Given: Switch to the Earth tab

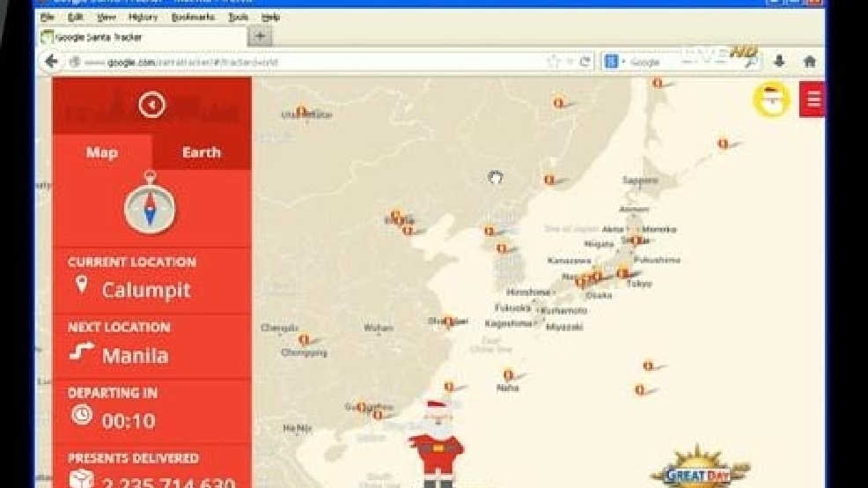Looking at the screenshot, I should pyautogui.click(x=202, y=152).
